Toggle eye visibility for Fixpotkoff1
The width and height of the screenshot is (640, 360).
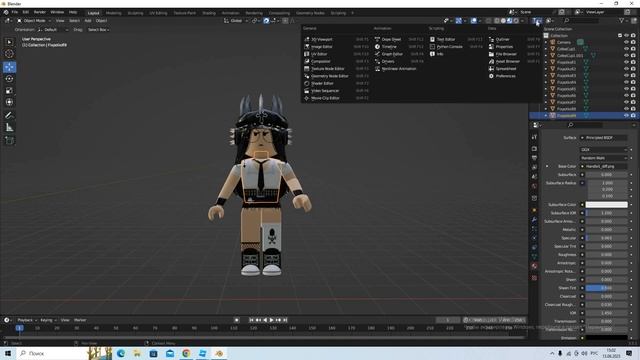click(626, 62)
